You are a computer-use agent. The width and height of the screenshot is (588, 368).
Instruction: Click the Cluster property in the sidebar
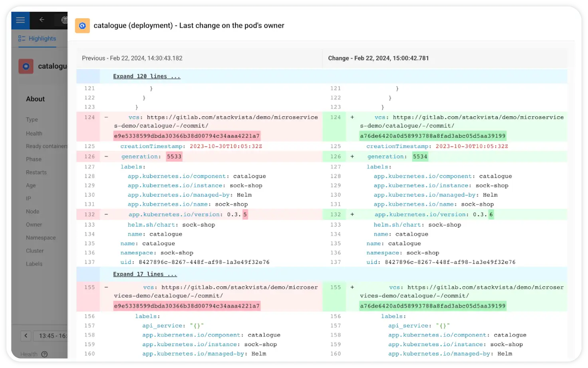pos(35,251)
